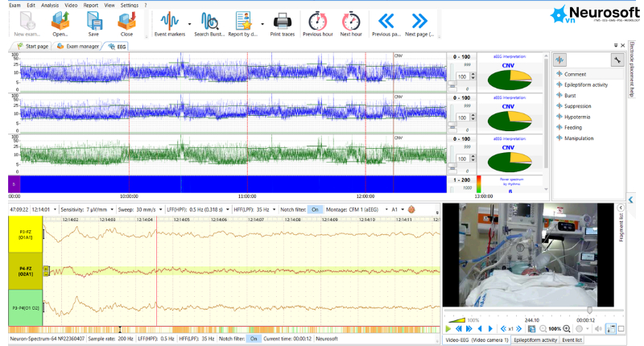Jump to Next hour
Screen dimensions: 644x346
[x=351, y=24]
